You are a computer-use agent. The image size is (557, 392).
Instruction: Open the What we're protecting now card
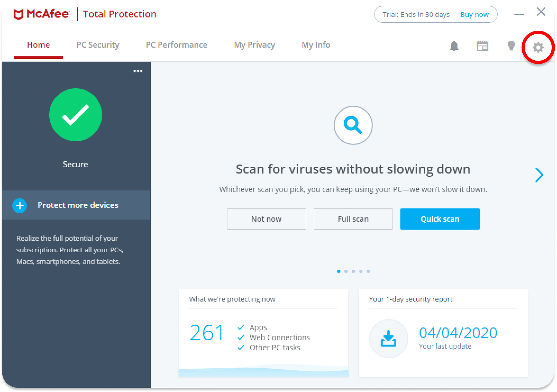coord(263,333)
